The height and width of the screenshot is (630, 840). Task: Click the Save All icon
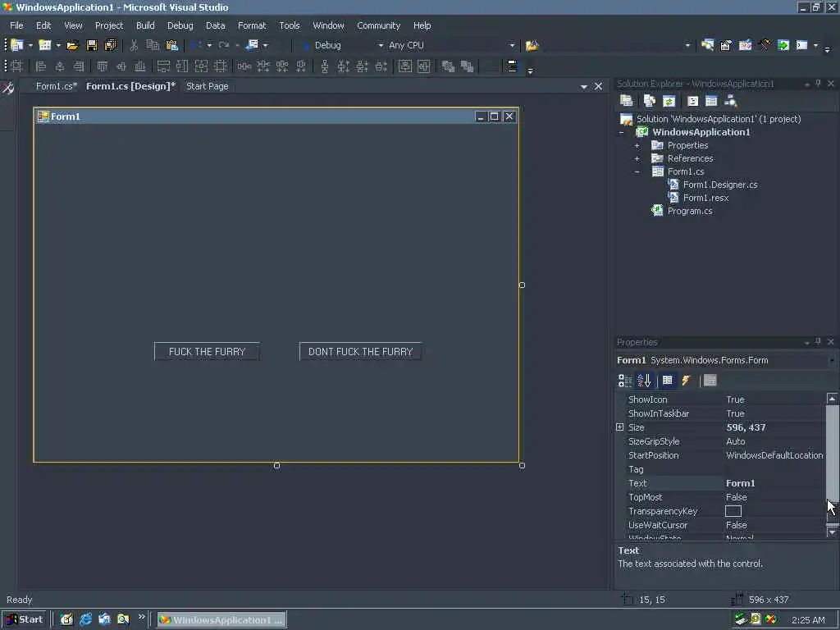tap(111, 46)
